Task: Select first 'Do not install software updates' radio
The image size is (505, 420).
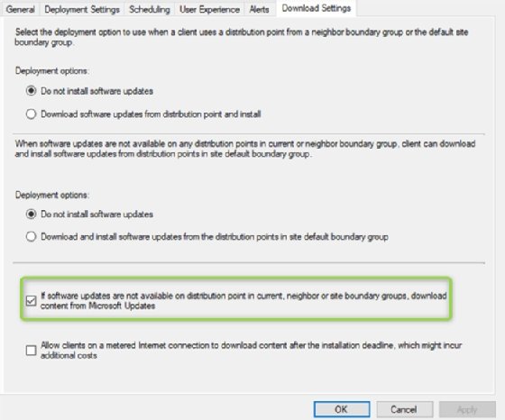Action: pyautogui.click(x=31, y=91)
